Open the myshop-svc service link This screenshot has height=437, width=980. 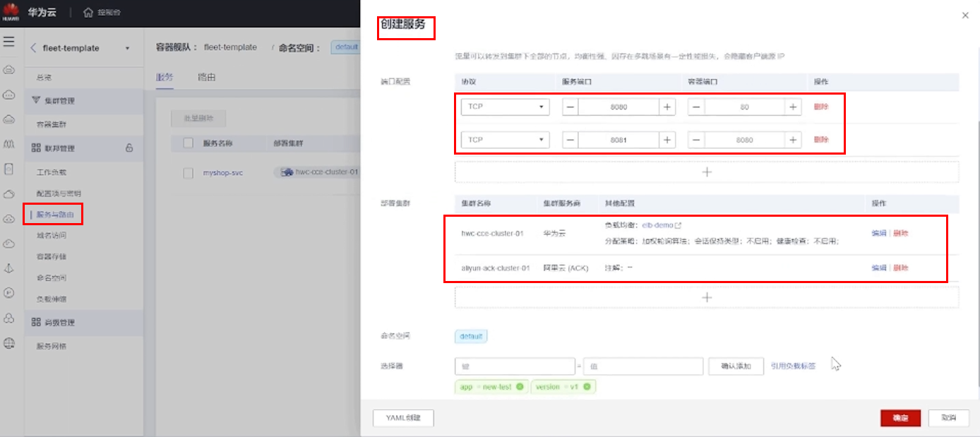[x=222, y=172]
